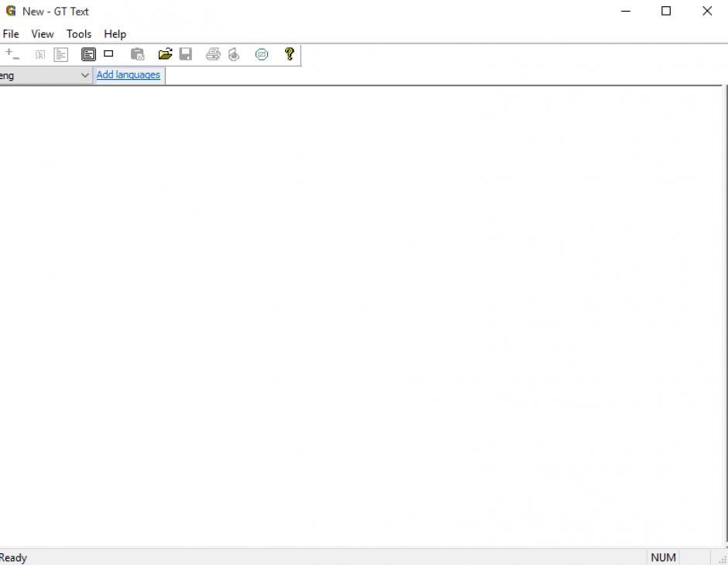Maximize the GT Text window
The width and height of the screenshot is (728, 565).
point(666,12)
